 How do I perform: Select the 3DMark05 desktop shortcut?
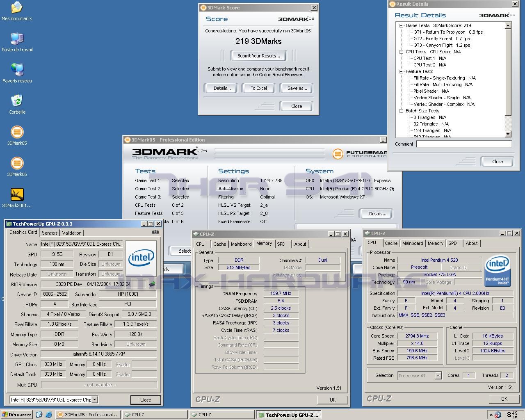(17, 136)
